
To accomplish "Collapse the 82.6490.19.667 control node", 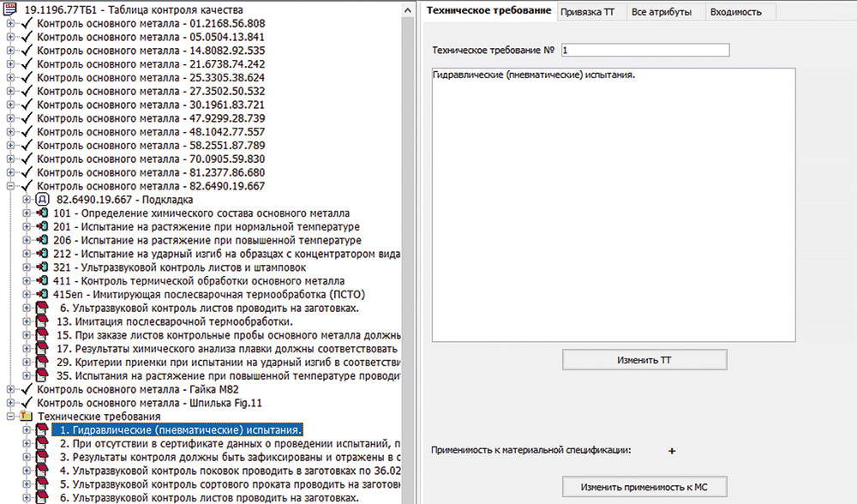I will tap(11, 186).
